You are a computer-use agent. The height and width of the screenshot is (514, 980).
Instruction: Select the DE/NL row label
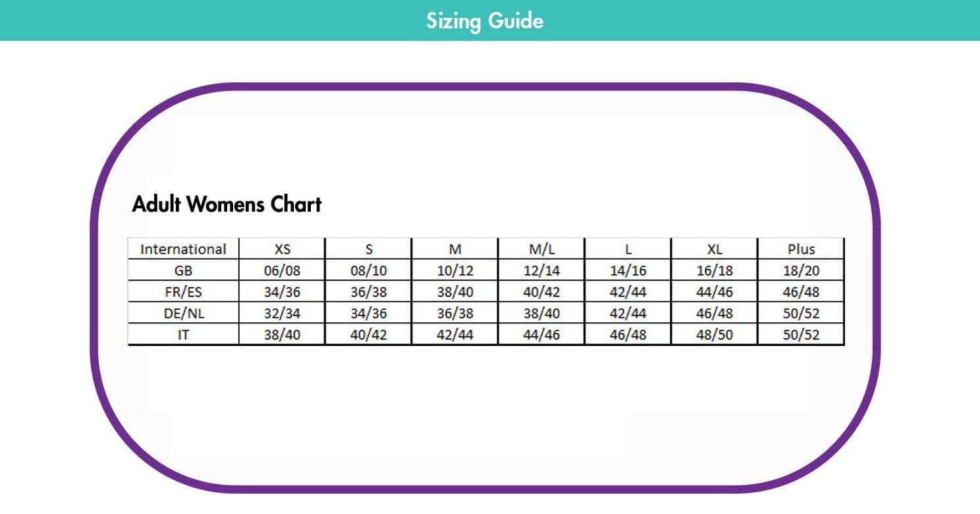pos(183,313)
